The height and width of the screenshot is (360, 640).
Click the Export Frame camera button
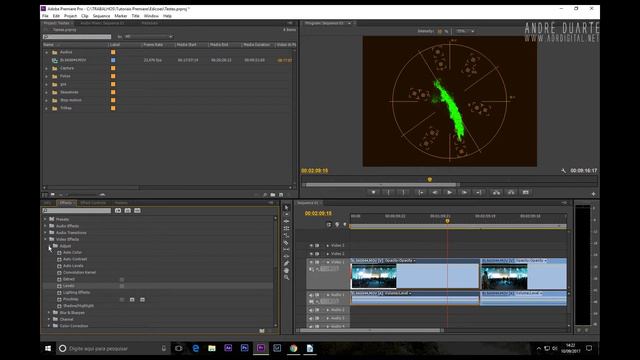pyautogui.click(x=526, y=192)
